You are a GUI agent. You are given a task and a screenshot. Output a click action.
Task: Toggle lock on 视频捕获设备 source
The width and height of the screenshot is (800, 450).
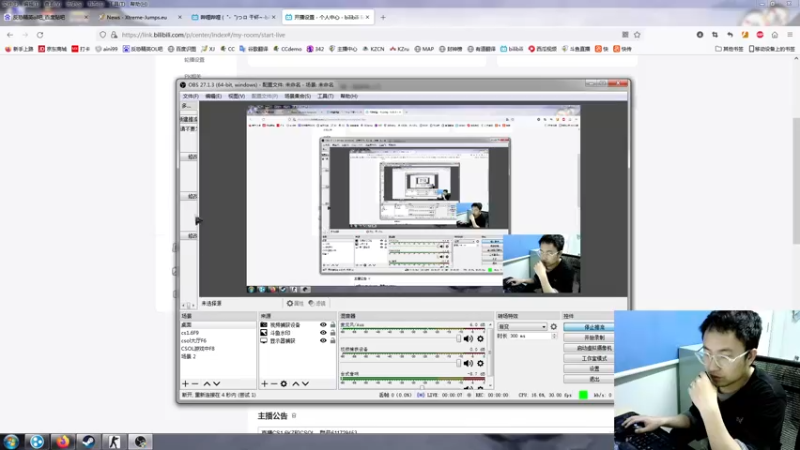333,324
